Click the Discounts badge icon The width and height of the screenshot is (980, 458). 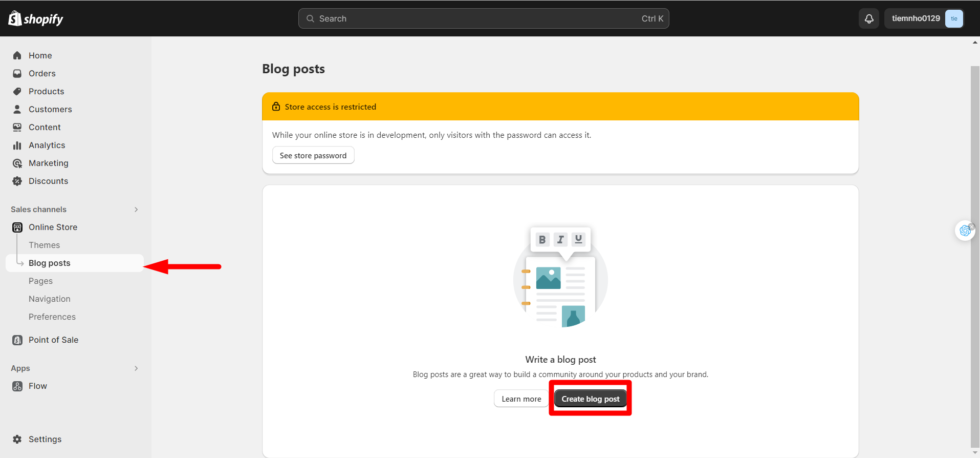point(17,181)
